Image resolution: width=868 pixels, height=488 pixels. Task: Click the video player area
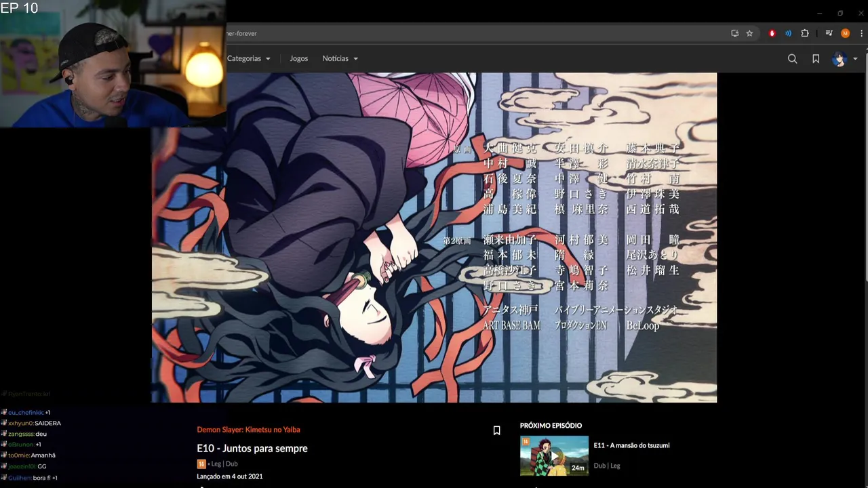(434, 237)
